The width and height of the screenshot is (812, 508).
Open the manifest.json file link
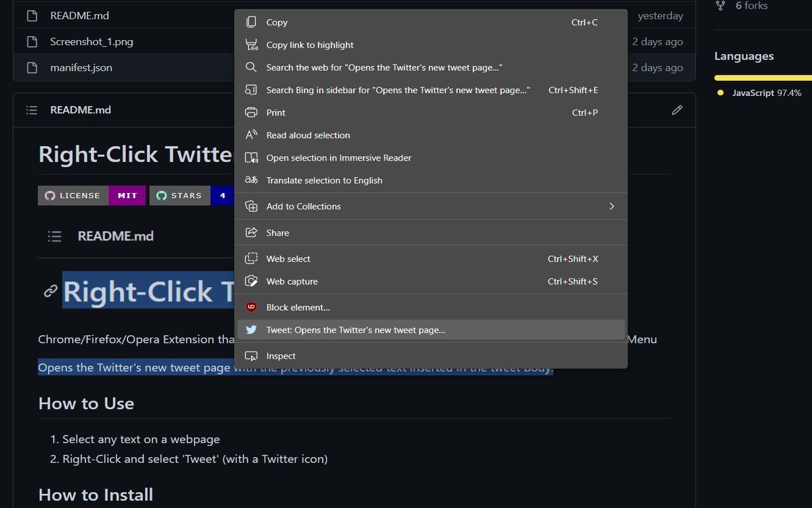tap(81, 68)
